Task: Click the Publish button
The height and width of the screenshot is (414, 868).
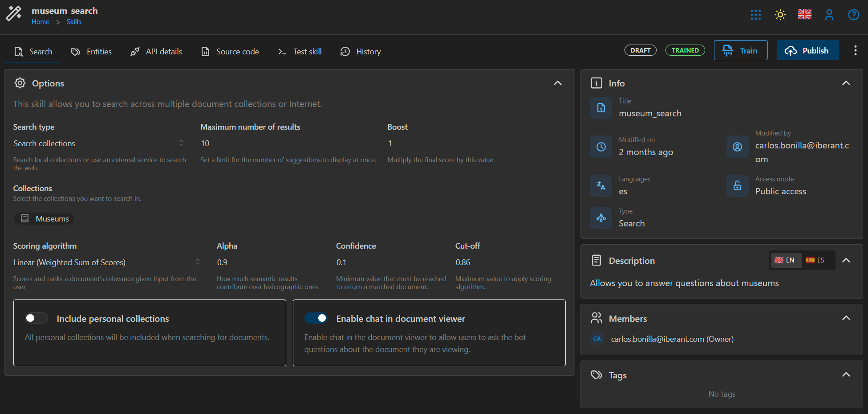Action: click(x=807, y=50)
